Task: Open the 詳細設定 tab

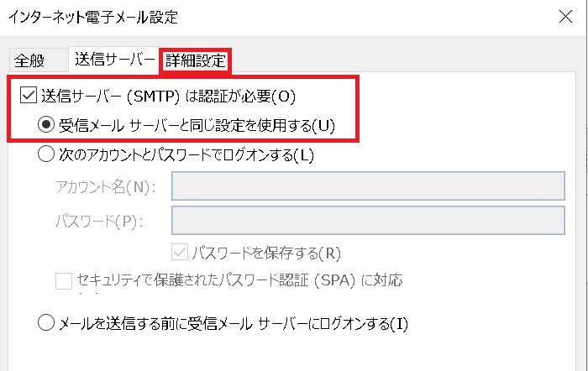Action: click(x=196, y=60)
